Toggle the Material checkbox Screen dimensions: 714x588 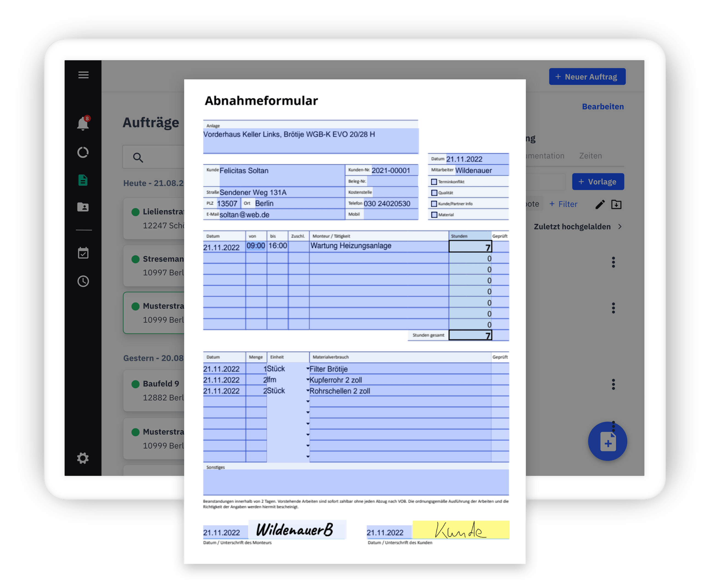coord(434,214)
